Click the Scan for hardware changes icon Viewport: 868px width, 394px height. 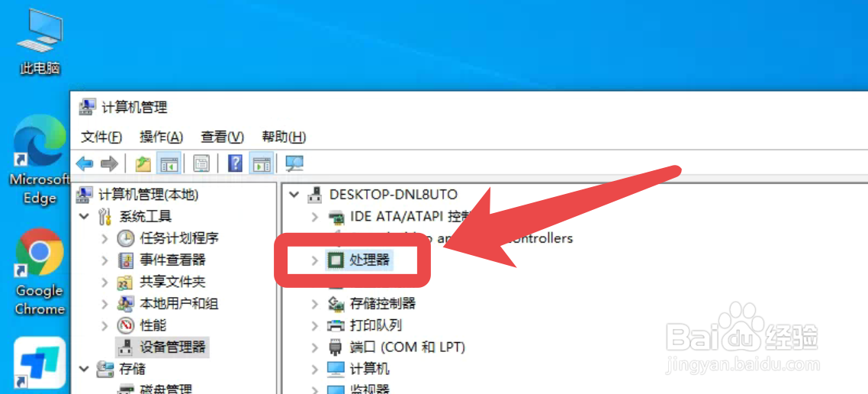(294, 163)
